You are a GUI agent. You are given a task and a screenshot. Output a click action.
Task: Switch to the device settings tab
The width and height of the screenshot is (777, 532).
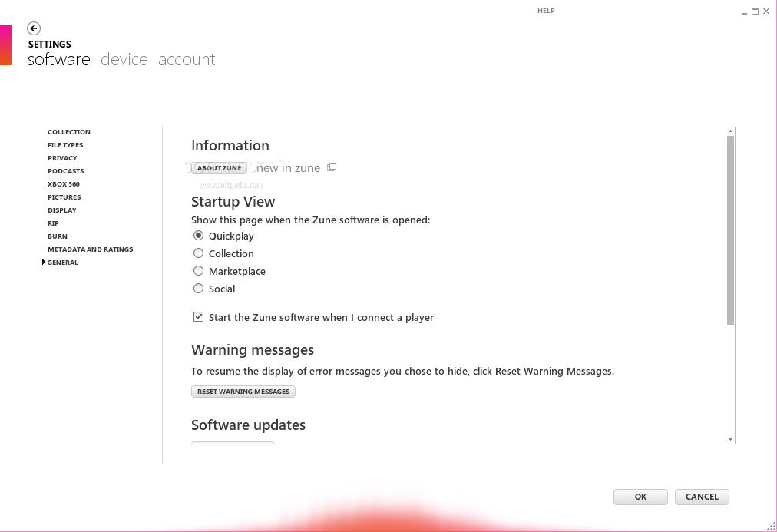124,59
